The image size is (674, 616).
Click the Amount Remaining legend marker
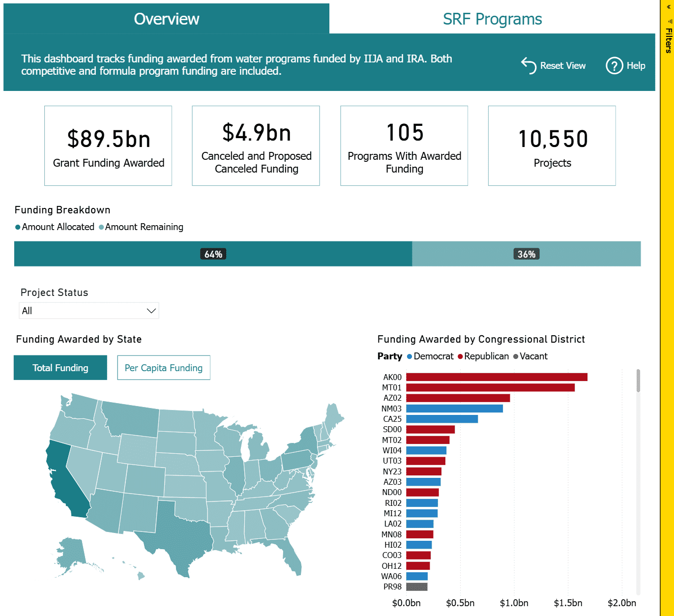point(101,227)
